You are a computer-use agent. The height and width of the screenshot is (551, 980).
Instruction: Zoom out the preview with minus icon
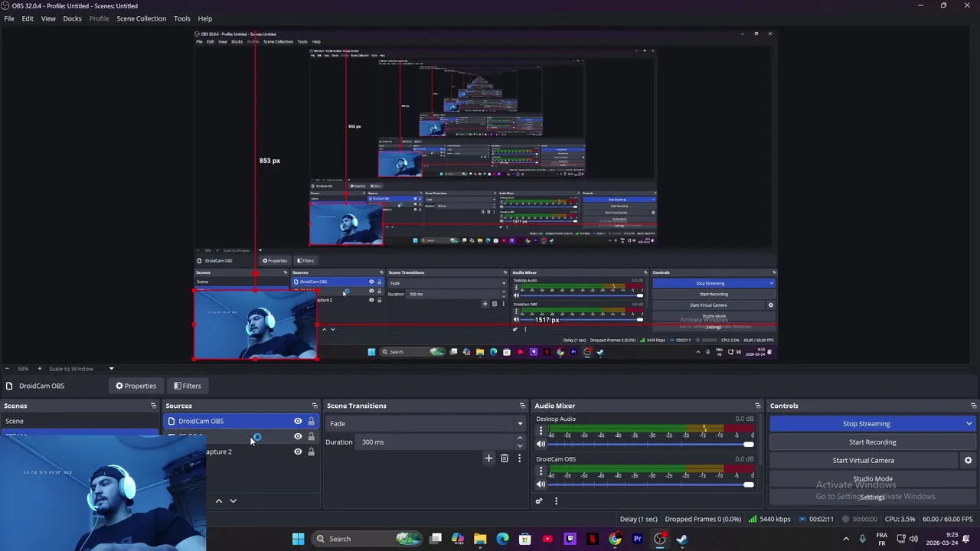pyautogui.click(x=7, y=369)
